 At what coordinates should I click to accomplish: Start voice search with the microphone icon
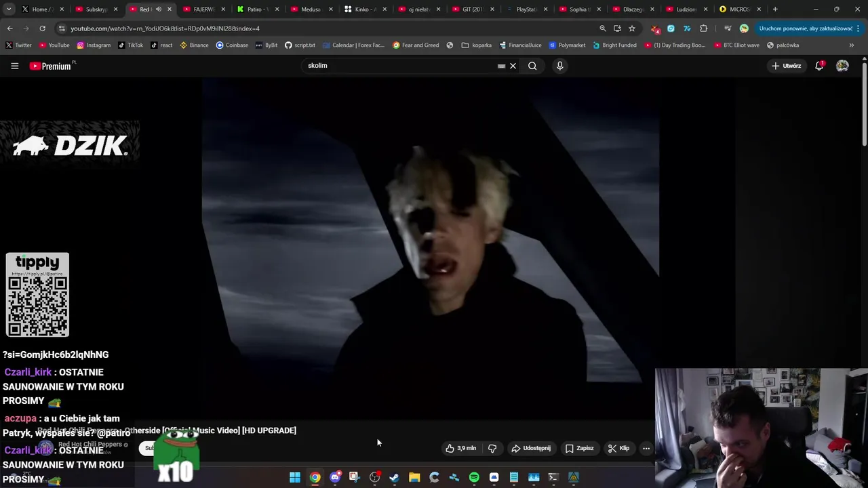point(559,66)
